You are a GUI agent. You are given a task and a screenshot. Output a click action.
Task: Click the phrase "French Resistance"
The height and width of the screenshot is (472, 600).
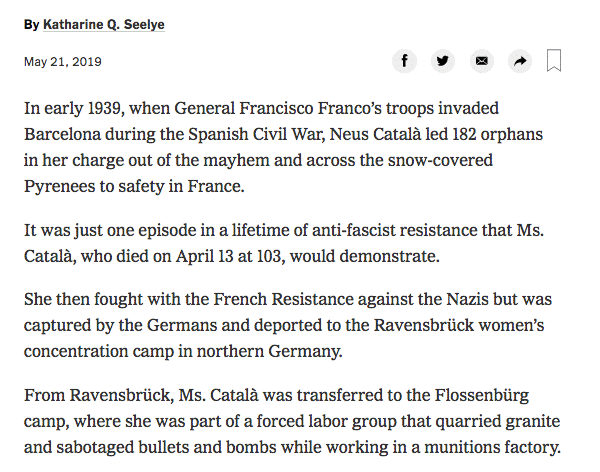tap(283, 299)
